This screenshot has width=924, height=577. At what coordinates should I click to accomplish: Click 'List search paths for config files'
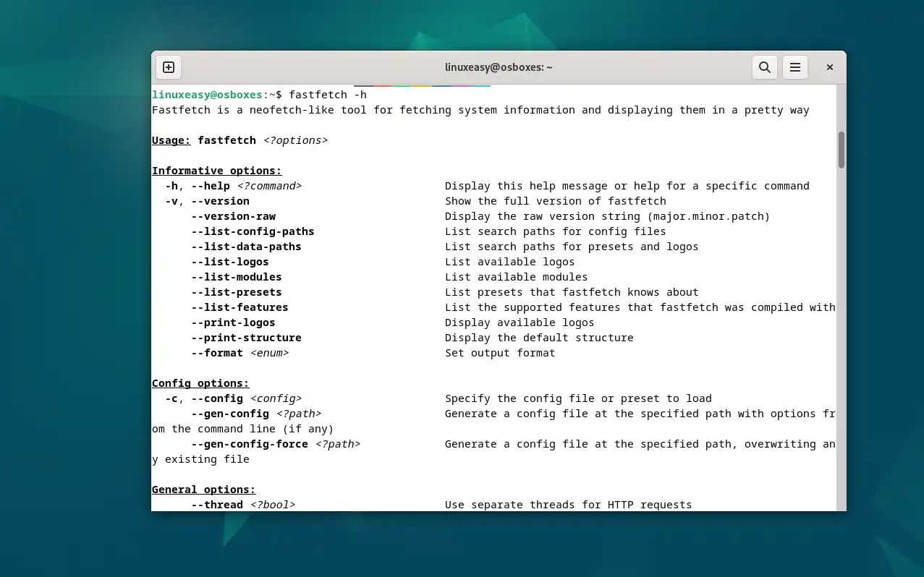point(556,231)
